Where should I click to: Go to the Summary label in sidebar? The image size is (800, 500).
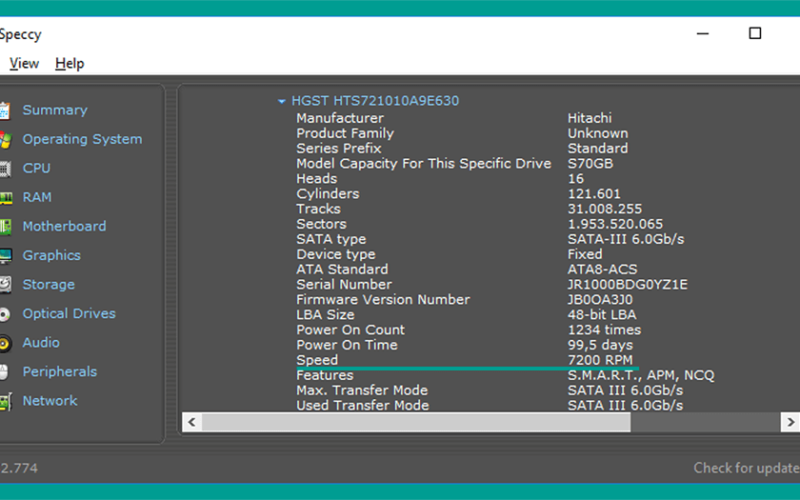point(55,110)
